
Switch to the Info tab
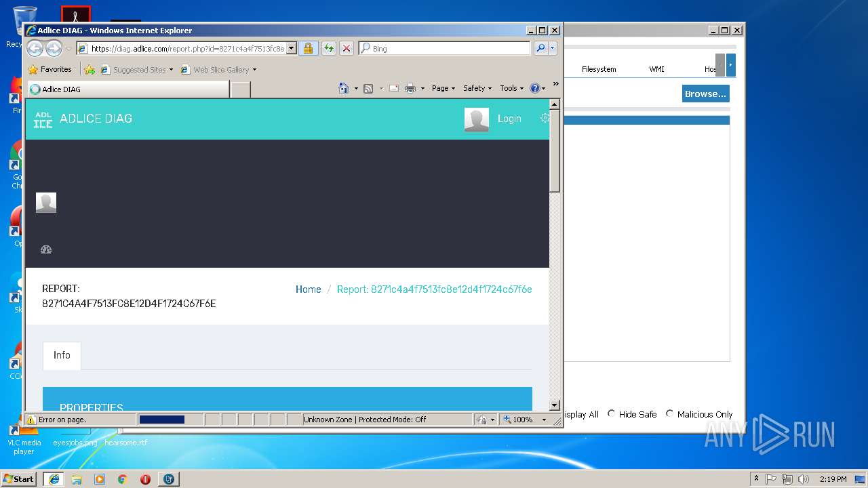click(62, 355)
